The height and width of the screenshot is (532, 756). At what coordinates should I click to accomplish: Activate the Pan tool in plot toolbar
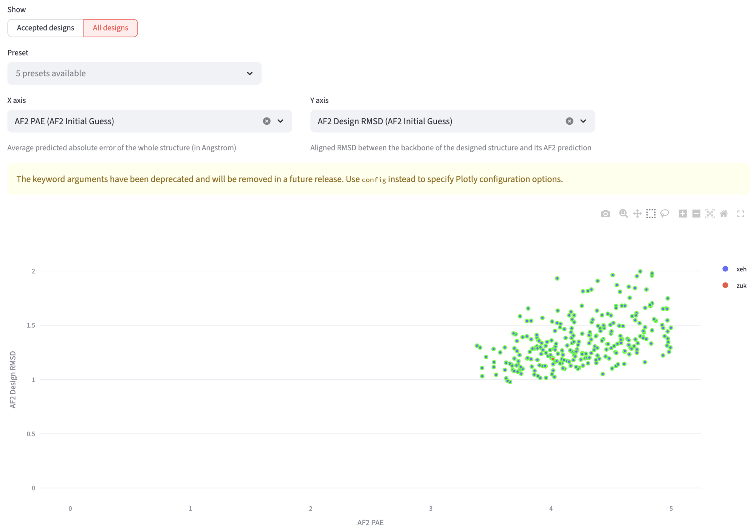click(x=637, y=214)
